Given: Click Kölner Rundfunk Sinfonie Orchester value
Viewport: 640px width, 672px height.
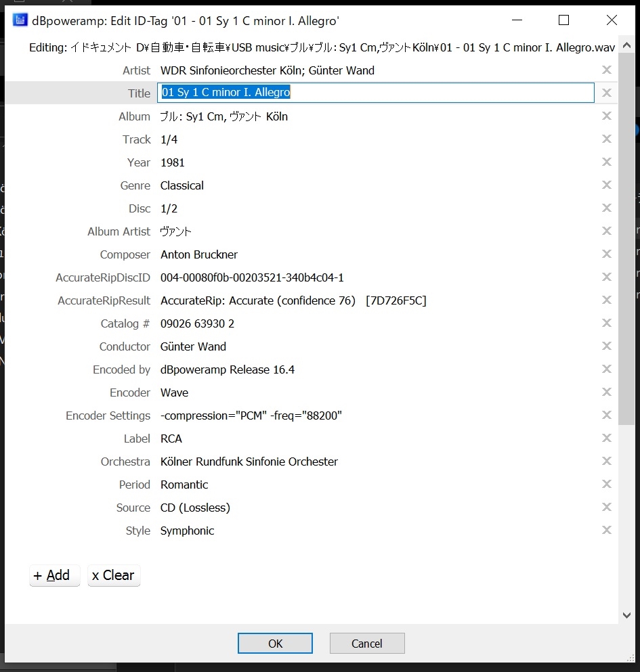Looking at the screenshot, I should click(249, 462).
